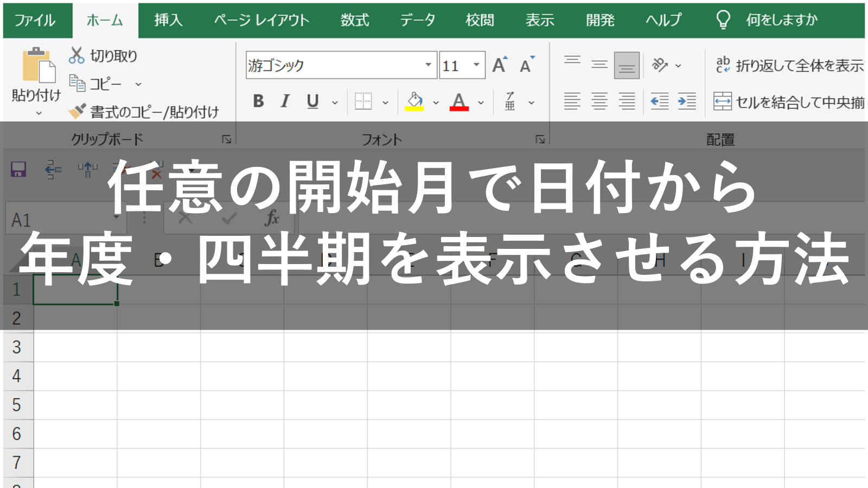868x488 pixels.
Task: Toggle bottom vertical alignment
Action: point(627,65)
